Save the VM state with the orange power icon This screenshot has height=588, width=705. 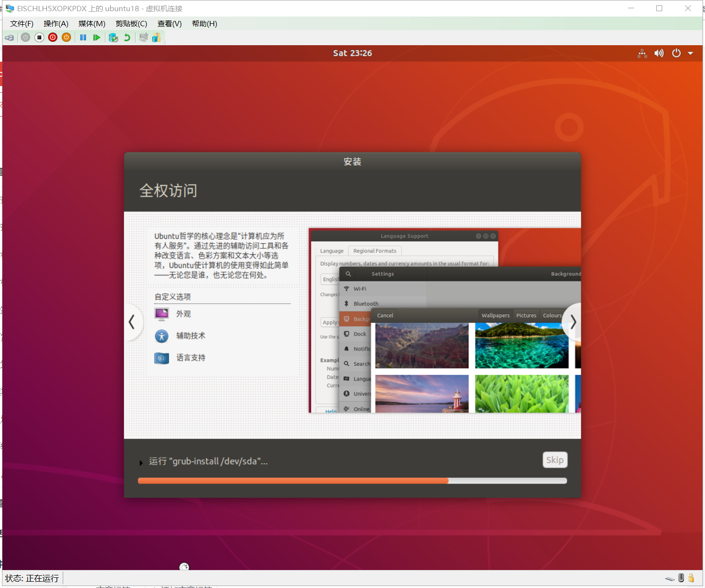coord(67,37)
